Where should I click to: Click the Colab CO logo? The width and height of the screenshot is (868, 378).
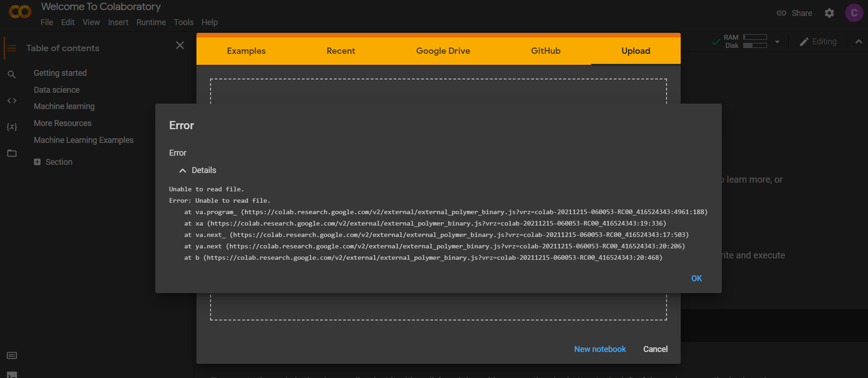click(20, 11)
